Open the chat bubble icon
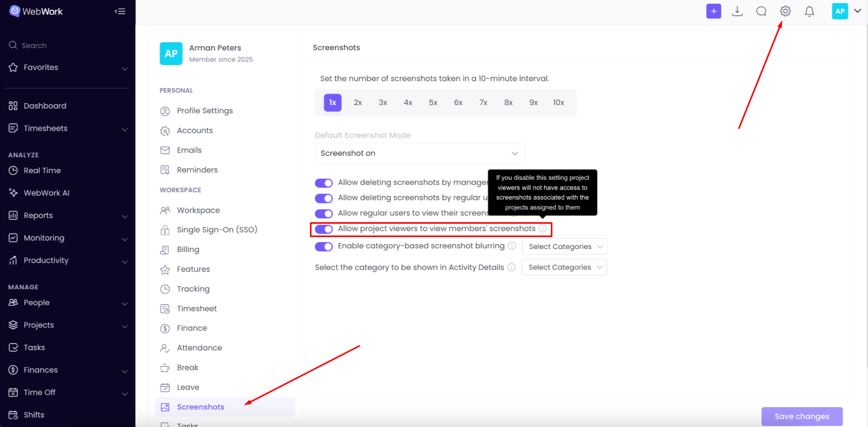Image resolution: width=868 pixels, height=427 pixels. (761, 11)
